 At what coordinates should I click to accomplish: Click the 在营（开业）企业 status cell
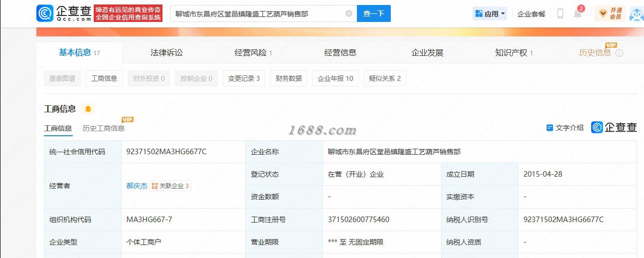[x=382, y=174]
